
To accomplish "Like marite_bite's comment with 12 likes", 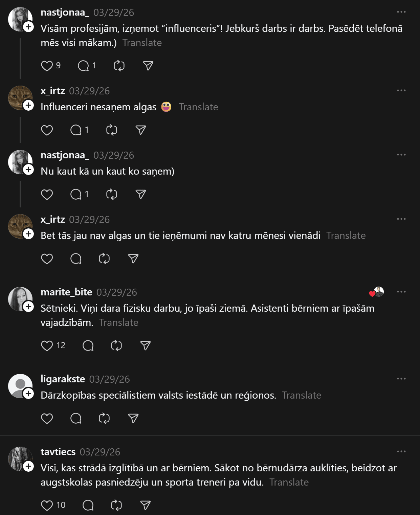I will (47, 345).
